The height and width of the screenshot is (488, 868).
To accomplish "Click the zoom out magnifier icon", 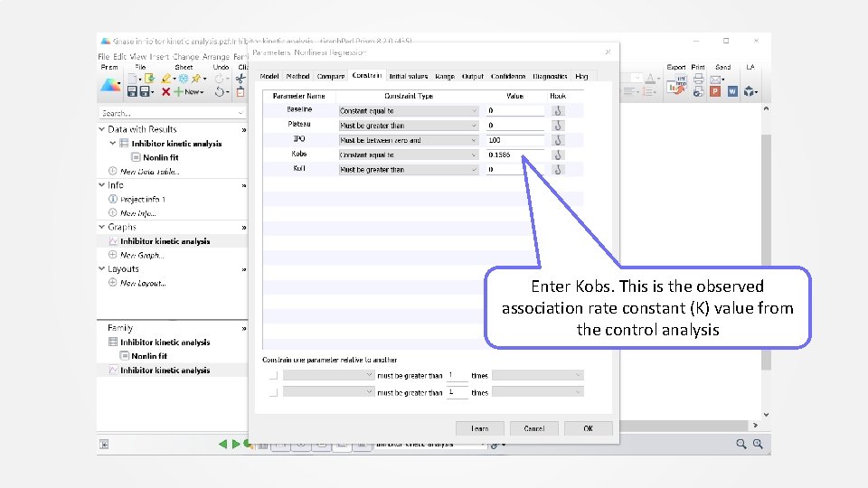I will tap(741, 444).
